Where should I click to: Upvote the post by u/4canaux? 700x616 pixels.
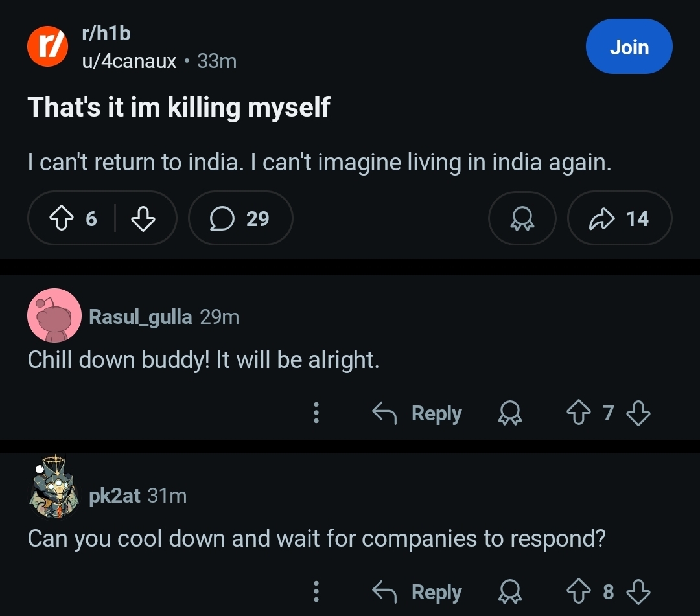point(61,218)
